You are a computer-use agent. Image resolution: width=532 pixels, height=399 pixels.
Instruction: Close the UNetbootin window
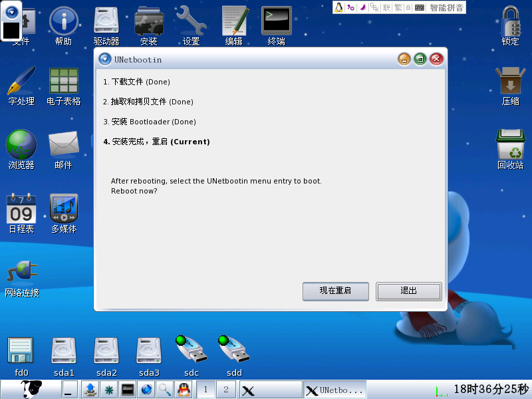(436, 59)
